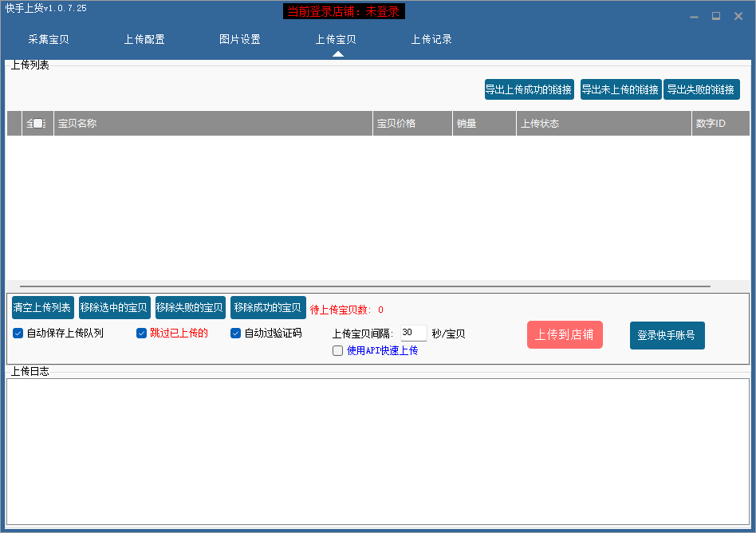The height and width of the screenshot is (533, 756).
Task: Export links with 导出未上传的链接
Action: tap(620, 89)
